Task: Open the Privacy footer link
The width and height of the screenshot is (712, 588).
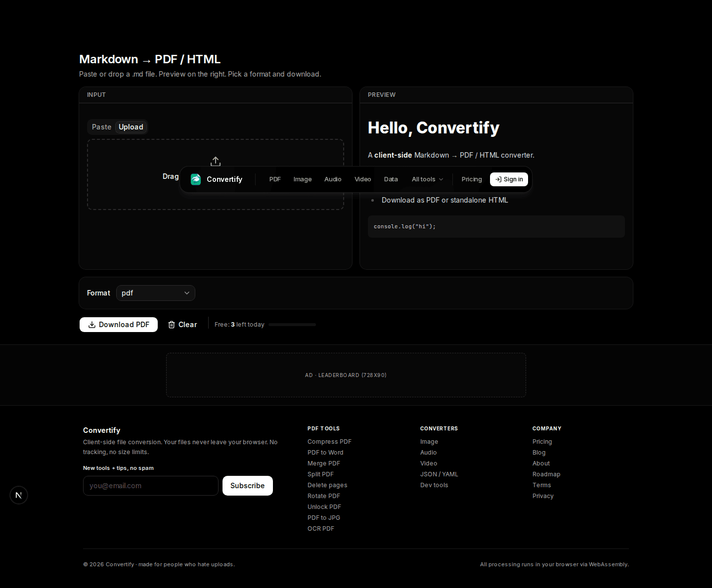Action: coord(543,496)
